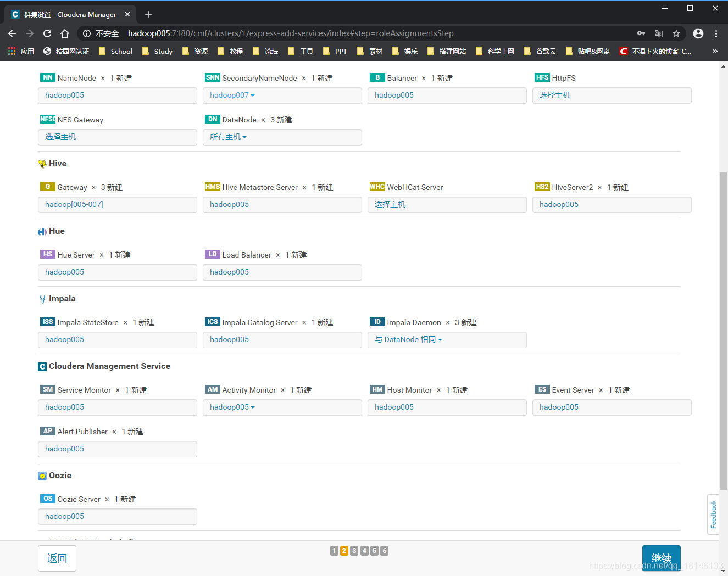Screen dimensions: 728x576
Task: Click the DataNode DN badge icon
Action: click(213, 119)
